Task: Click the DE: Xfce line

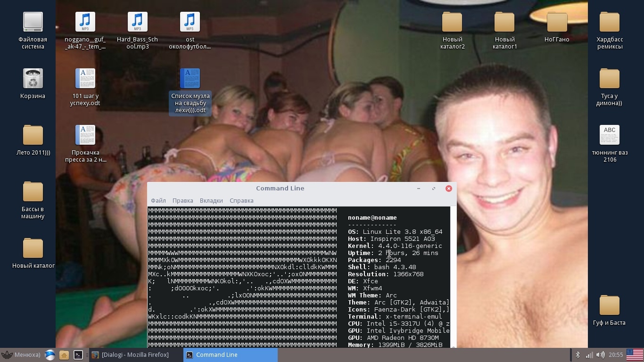Action: [x=363, y=281]
